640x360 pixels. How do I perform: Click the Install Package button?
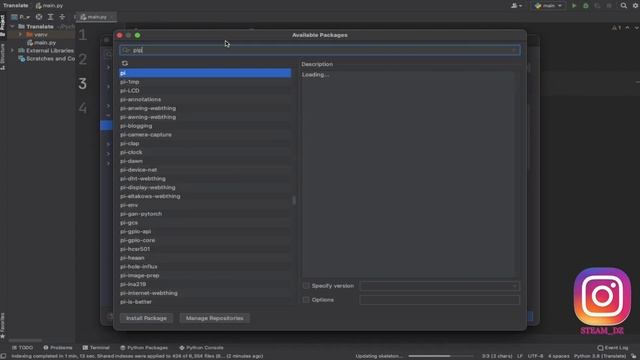click(x=146, y=318)
